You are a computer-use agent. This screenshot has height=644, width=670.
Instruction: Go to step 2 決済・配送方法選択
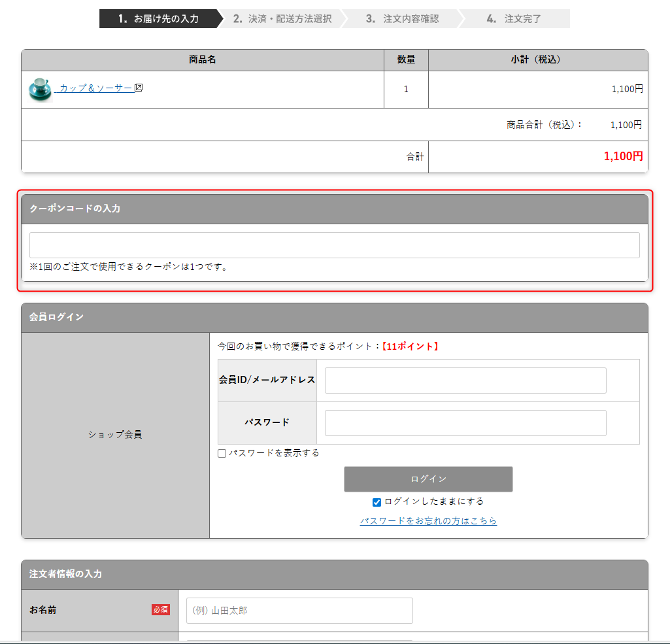282,19
